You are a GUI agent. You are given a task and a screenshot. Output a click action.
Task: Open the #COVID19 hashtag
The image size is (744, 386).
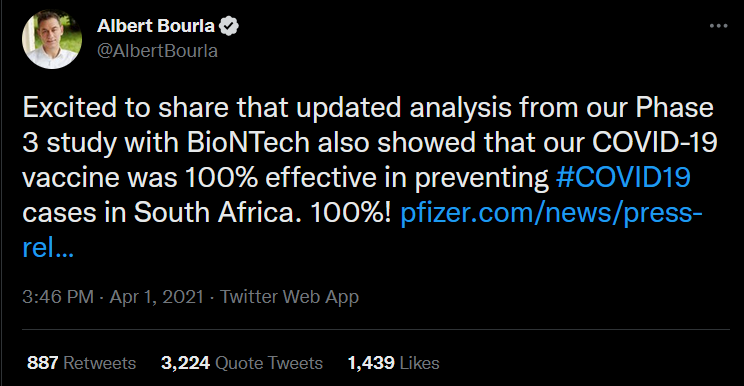(623, 177)
